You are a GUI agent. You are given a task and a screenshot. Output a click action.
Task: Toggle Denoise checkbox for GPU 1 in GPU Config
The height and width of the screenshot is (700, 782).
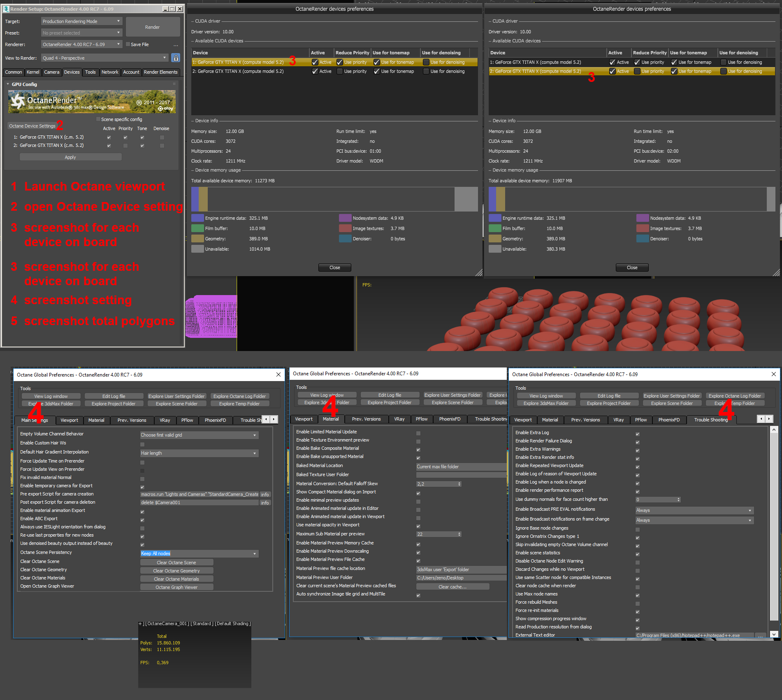(162, 137)
